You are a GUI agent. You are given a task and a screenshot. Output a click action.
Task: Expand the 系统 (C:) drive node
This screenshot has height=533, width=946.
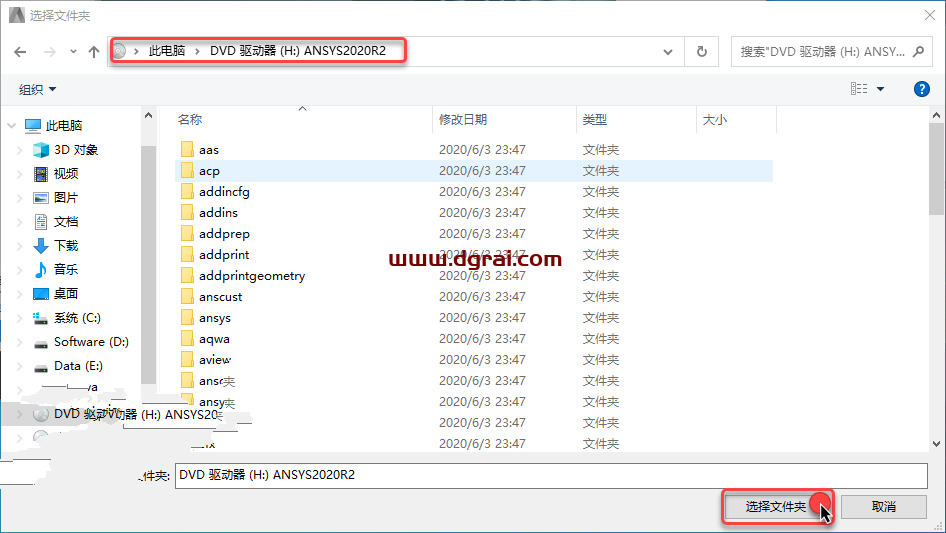(x=20, y=318)
